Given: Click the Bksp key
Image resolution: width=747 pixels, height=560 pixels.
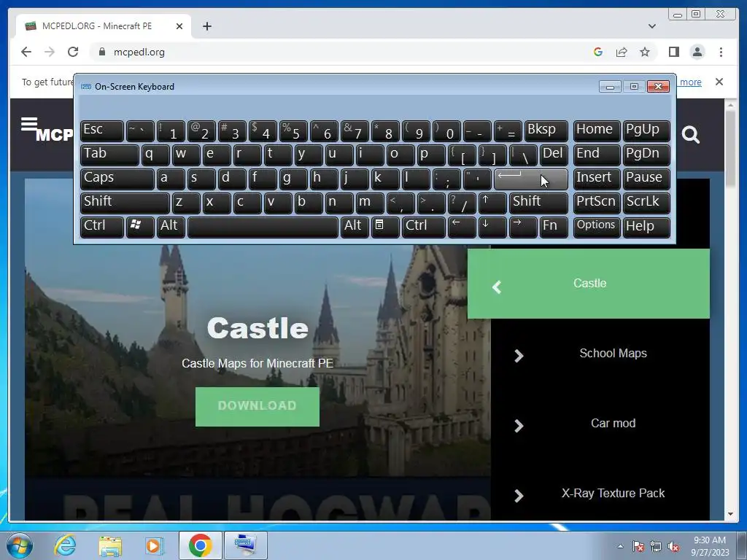Looking at the screenshot, I should (x=546, y=131).
